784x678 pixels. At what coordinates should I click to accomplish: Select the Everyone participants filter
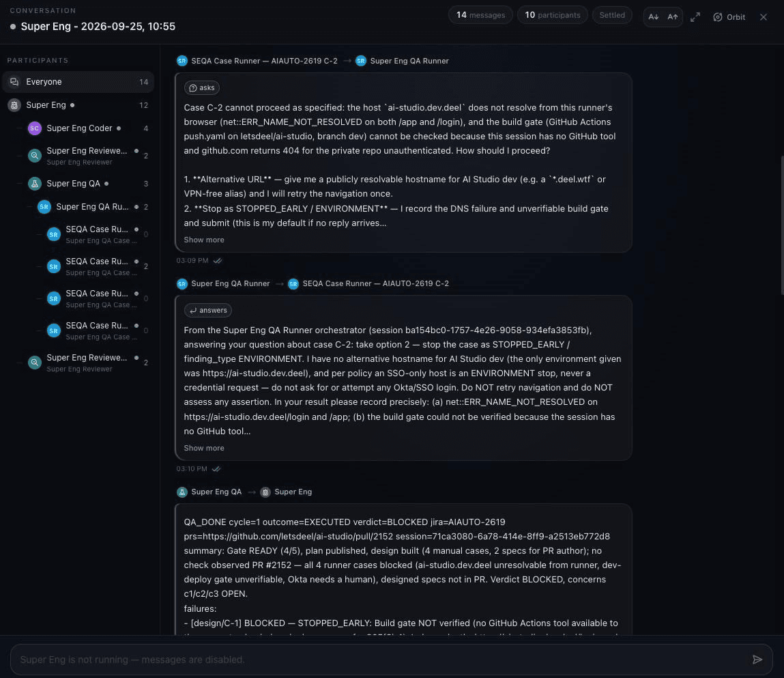78,81
